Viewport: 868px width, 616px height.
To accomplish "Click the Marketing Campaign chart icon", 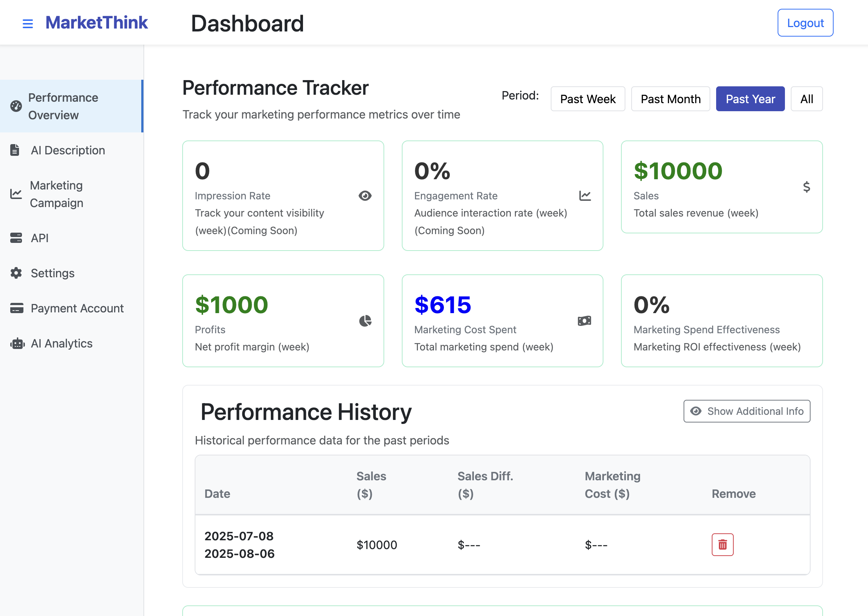I will click(16, 194).
